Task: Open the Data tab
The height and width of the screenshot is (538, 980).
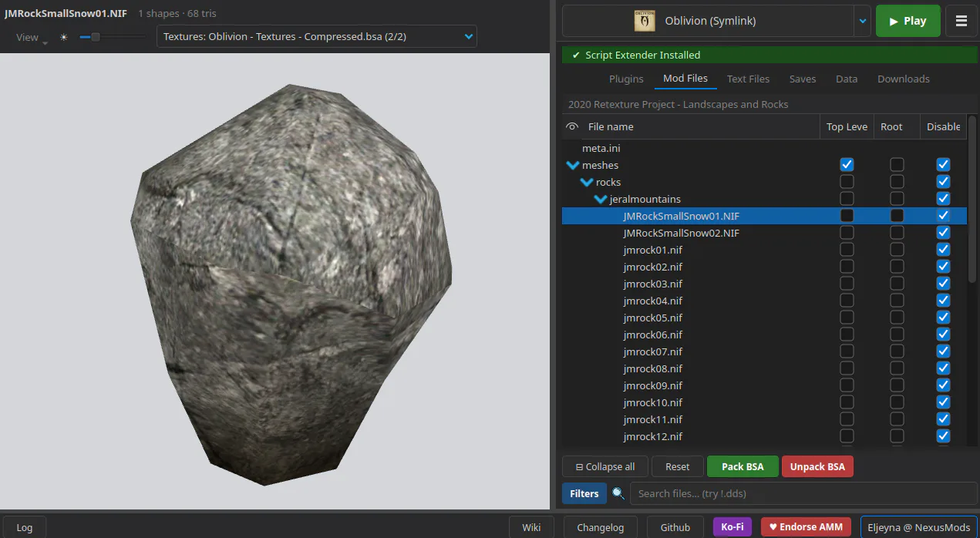Action: tap(847, 79)
